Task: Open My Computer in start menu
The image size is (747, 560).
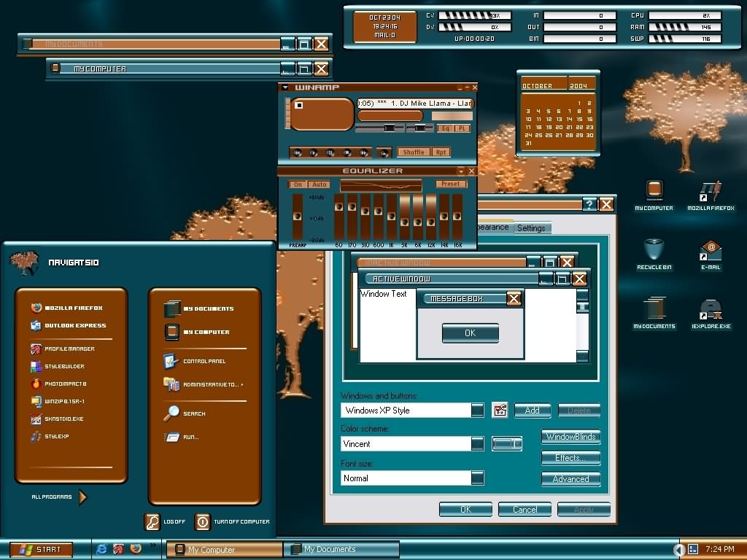Action: click(x=197, y=332)
